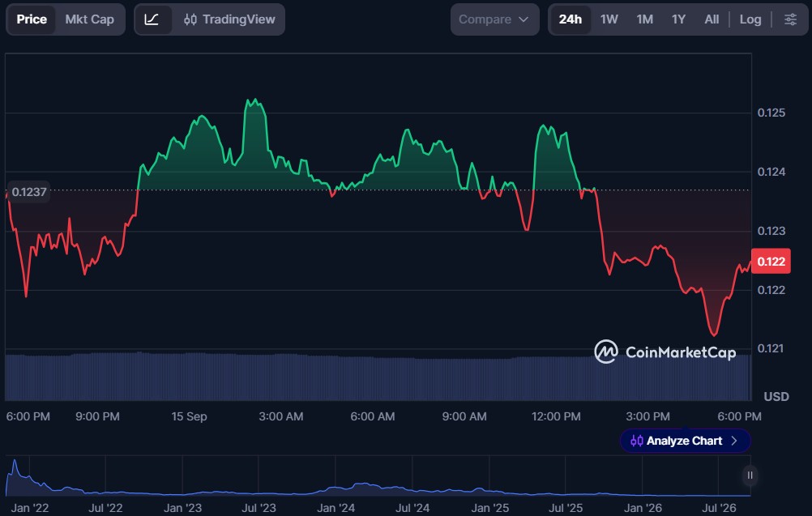
Task: Expand Analyze Chart via its right arrow
Action: [734, 441]
